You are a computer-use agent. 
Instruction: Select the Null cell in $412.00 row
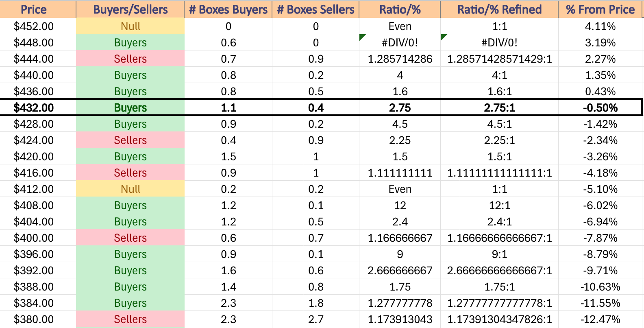click(130, 189)
